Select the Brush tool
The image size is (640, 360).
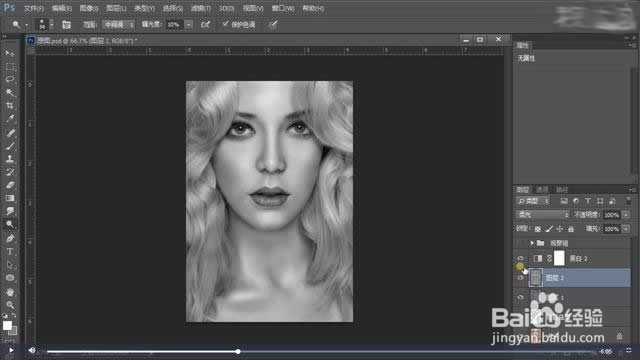[x=10, y=146]
